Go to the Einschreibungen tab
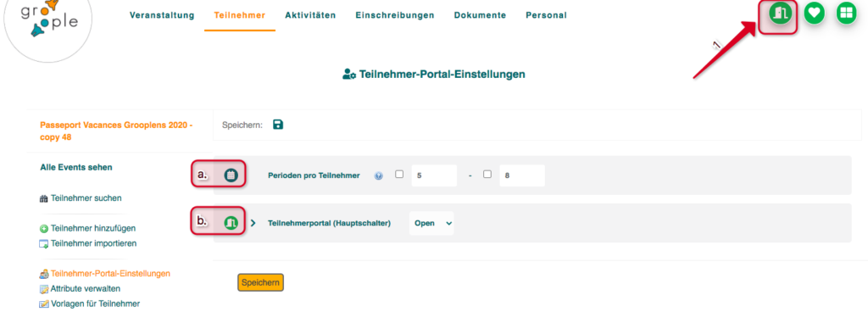 pyautogui.click(x=395, y=15)
